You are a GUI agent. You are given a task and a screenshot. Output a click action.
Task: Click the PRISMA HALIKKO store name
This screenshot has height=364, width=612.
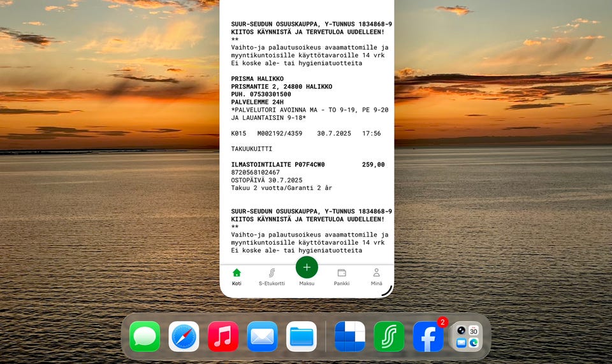coord(259,79)
